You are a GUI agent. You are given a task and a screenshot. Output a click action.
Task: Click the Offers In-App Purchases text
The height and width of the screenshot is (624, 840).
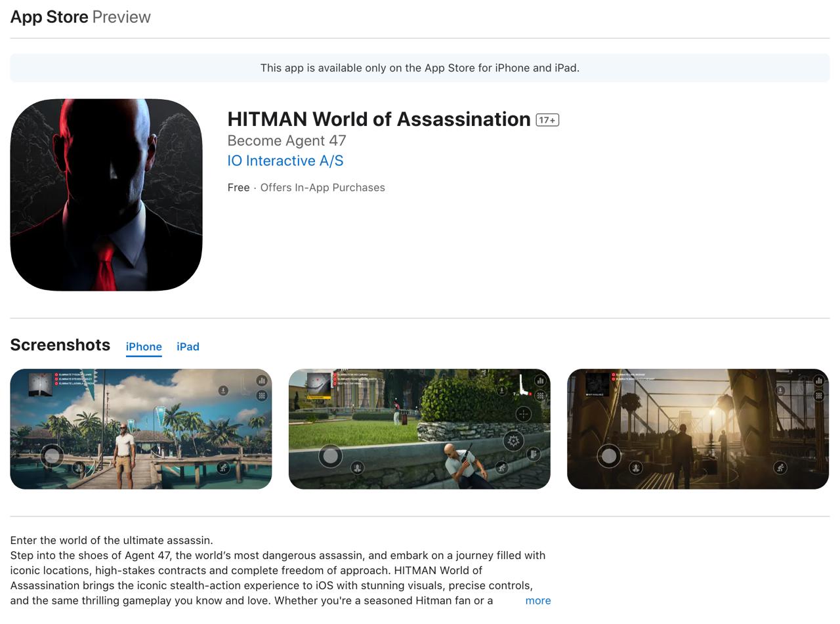pyautogui.click(x=323, y=188)
